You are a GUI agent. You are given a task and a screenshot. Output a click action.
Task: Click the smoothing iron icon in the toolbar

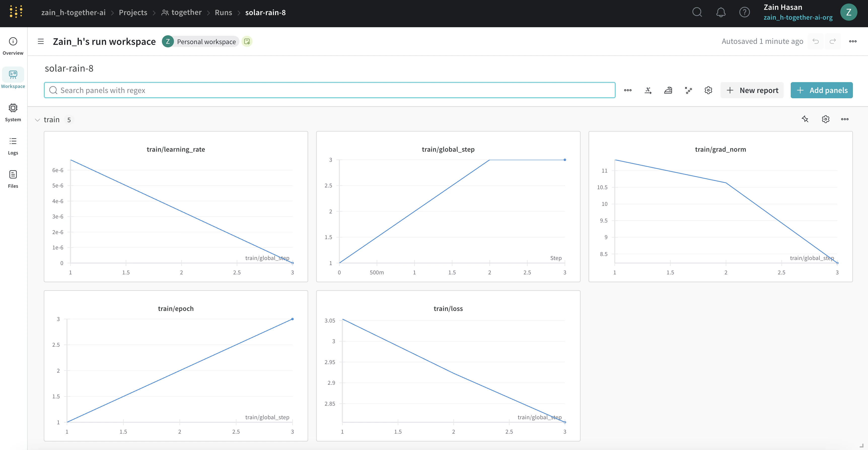point(668,90)
